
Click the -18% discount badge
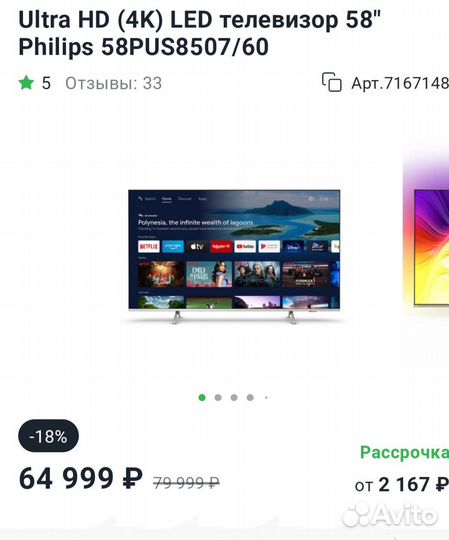tap(49, 436)
